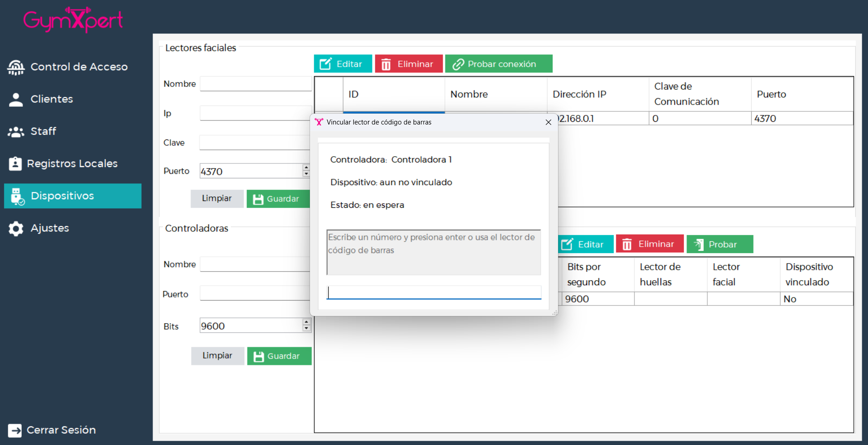Delete the selected facial reader with Eliminar
Image resolution: width=868 pixels, height=445 pixels.
pos(408,64)
